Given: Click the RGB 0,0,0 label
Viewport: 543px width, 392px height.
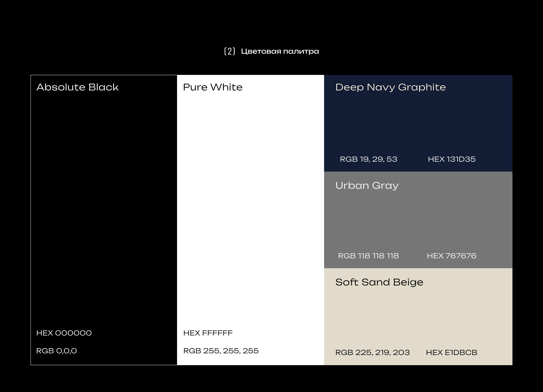Looking at the screenshot, I should tap(57, 351).
